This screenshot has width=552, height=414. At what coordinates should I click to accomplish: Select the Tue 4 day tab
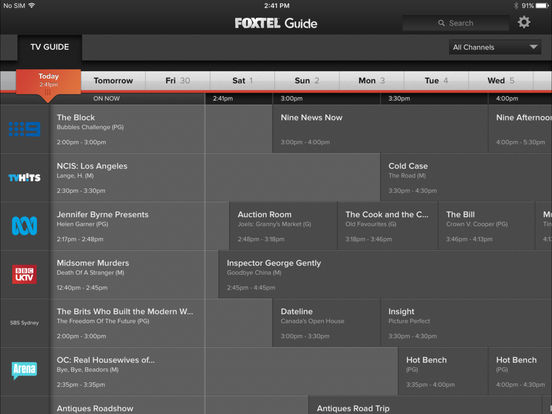click(436, 81)
